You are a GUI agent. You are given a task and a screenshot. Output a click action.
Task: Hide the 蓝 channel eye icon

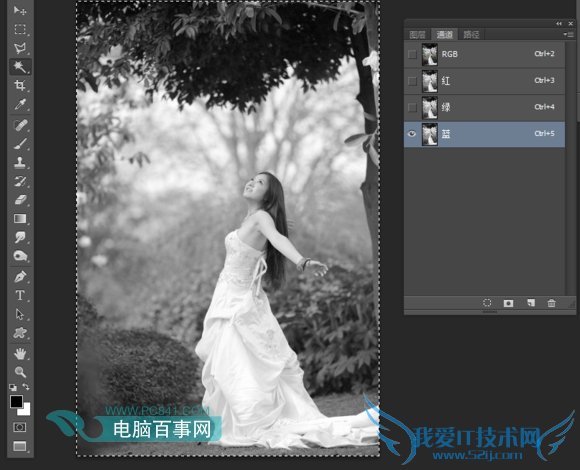click(x=412, y=134)
